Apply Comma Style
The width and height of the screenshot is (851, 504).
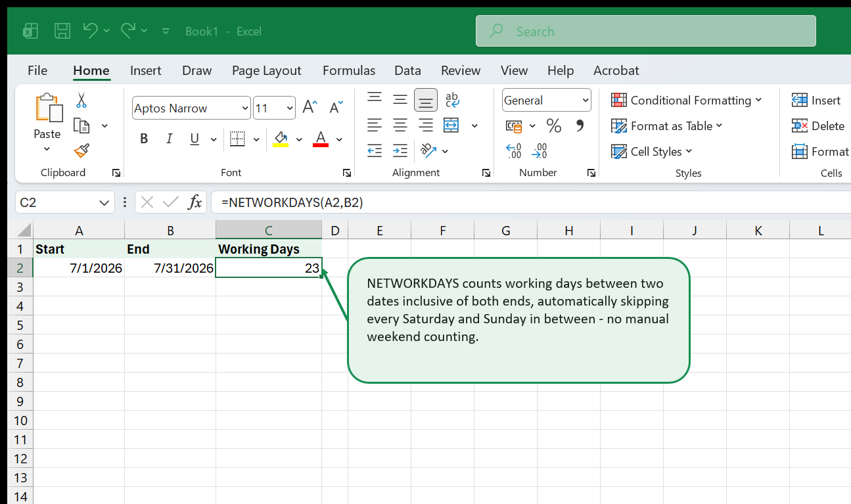click(580, 125)
